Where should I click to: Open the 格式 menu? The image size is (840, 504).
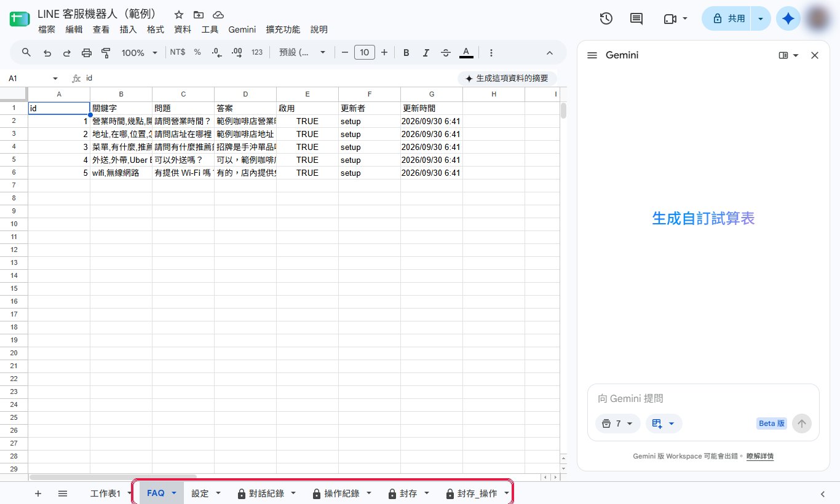pos(156,30)
